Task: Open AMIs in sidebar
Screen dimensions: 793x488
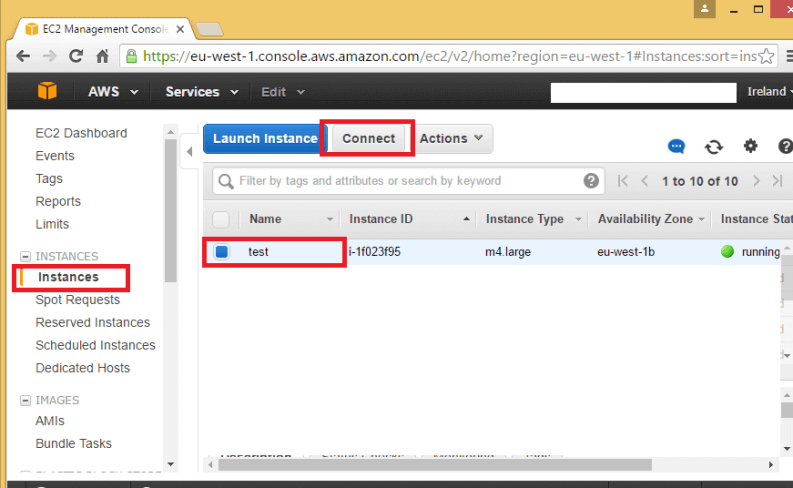Action: pyautogui.click(x=50, y=421)
